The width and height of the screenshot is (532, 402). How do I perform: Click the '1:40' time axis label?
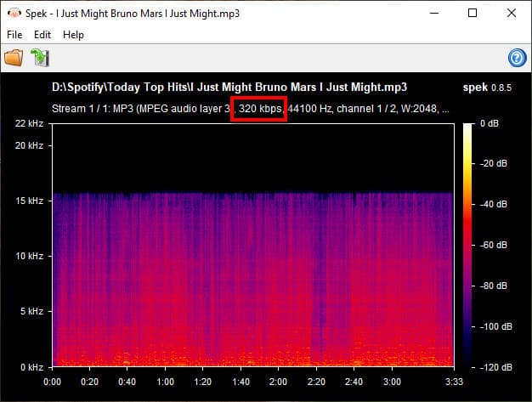pos(241,382)
